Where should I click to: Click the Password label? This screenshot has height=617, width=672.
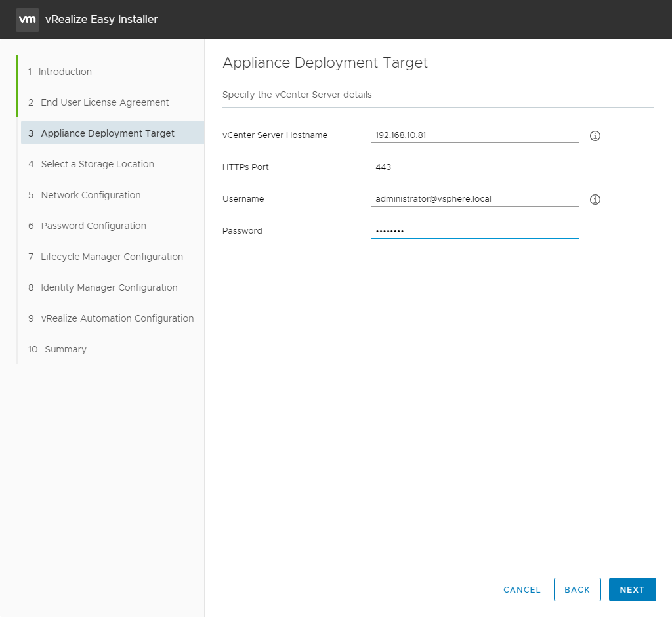point(242,230)
